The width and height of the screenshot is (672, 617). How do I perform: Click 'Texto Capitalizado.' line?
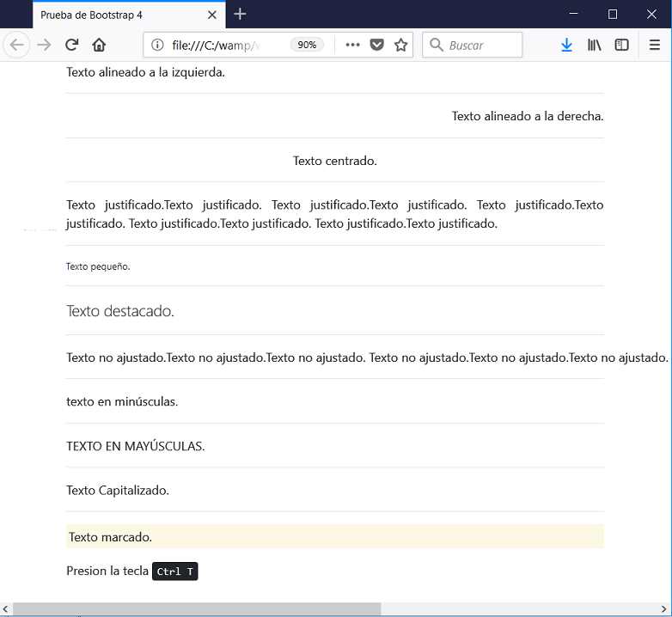pos(118,490)
